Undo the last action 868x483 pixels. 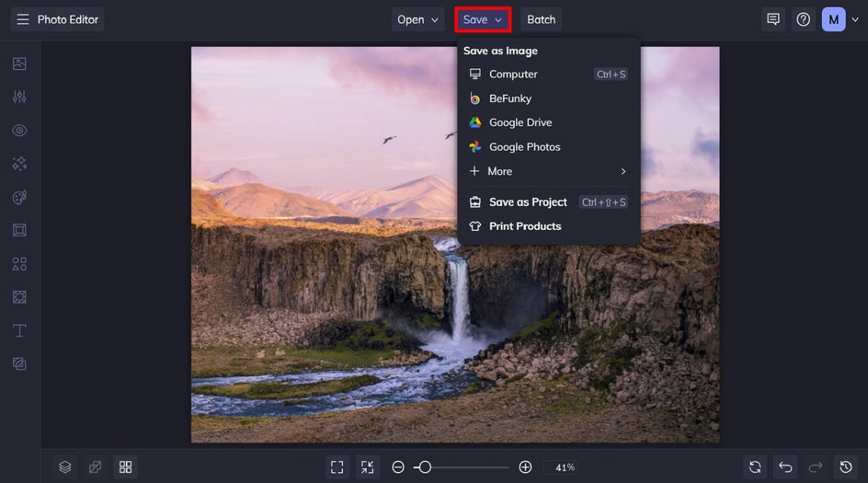pos(785,467)
